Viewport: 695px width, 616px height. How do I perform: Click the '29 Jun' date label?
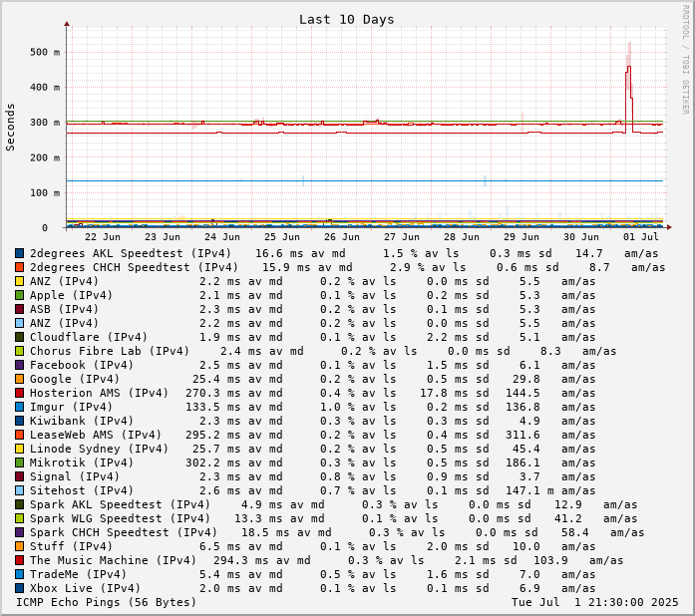click(x=521, y=237)
